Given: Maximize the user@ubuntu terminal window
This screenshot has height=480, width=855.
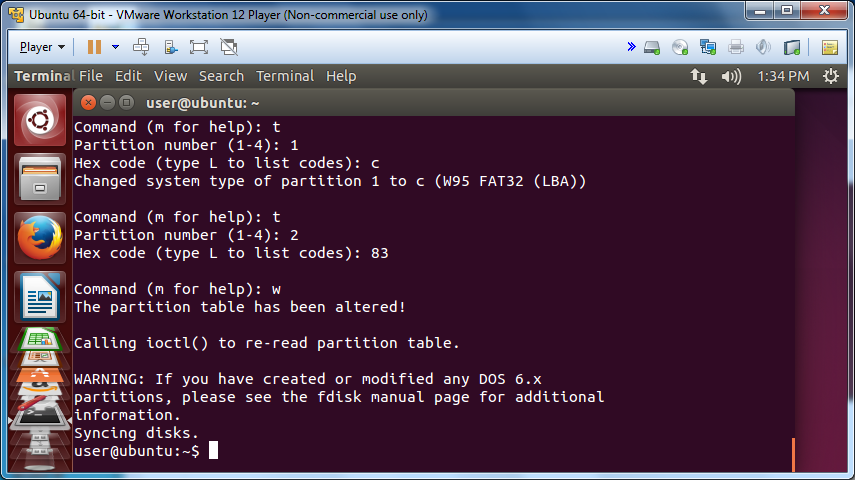Looking at the screenshot, I should coord(127,103).
